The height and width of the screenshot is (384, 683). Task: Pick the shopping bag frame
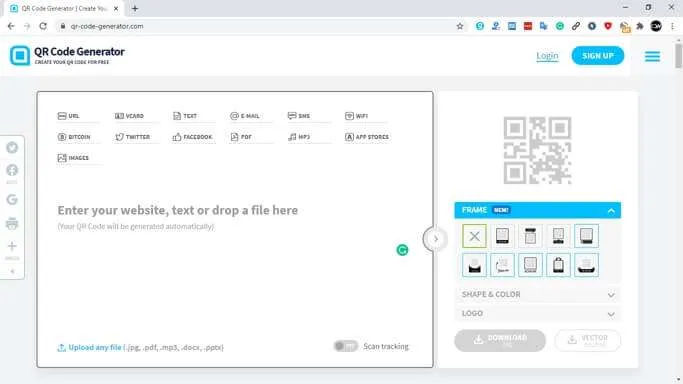pos(558,265)
